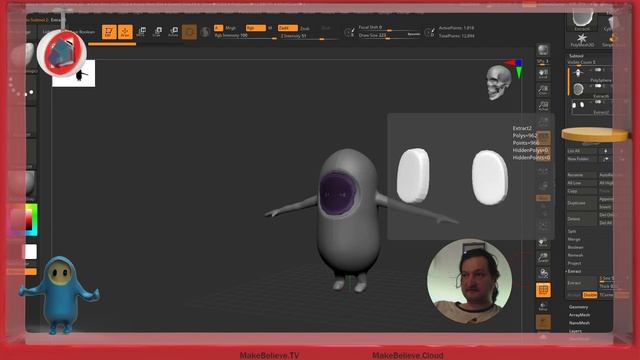The image size is (640, 360).
Task: Click the Extract action button
Action: tap(582, 283)
